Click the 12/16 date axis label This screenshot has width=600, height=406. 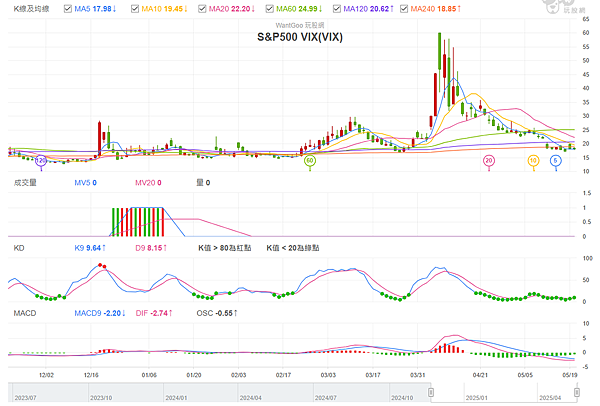click(x=91, y=375)
